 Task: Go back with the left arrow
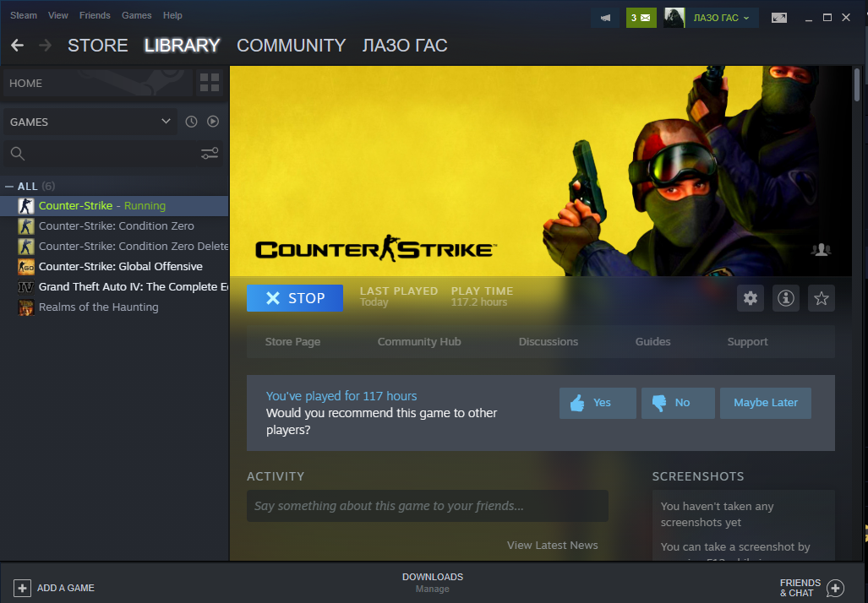[x=18, y=46]
